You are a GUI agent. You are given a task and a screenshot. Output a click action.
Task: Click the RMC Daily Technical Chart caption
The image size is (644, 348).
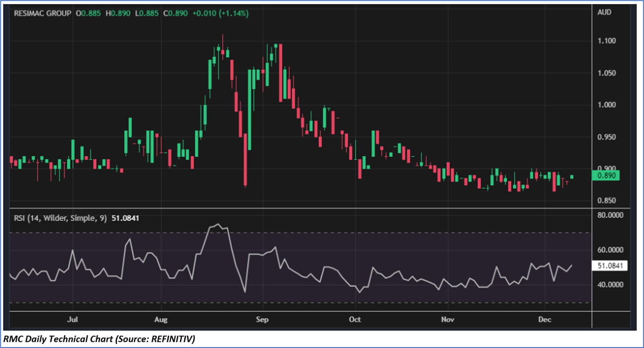[x=99, y=339]
